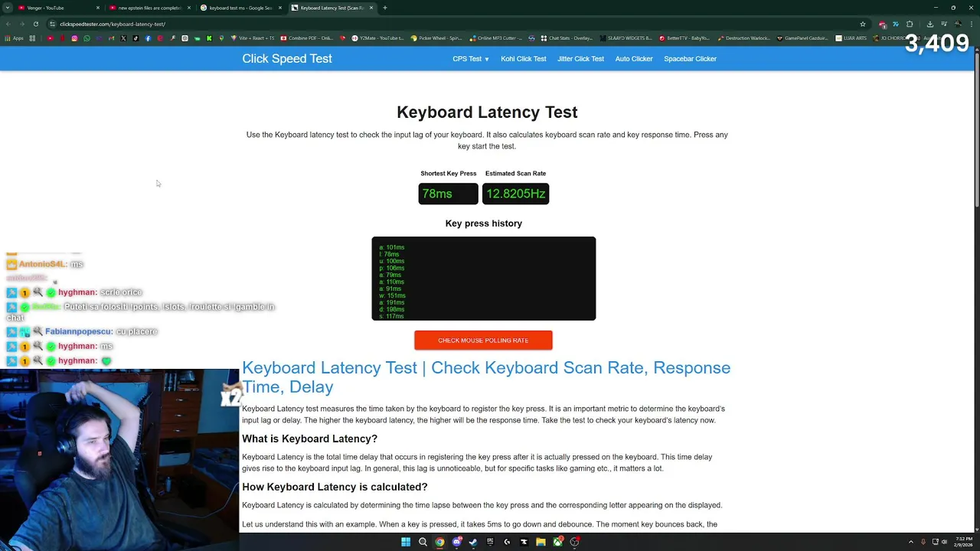Open LUAR ARTS bookmark
This screenshot has width=980, height=551.
pos(851,38)
